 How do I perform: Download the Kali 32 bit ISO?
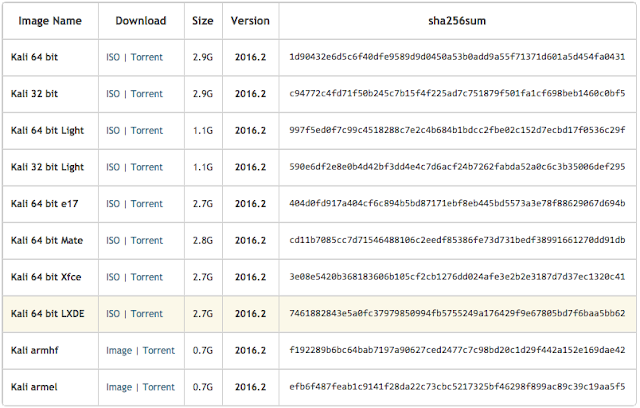tap(113, 94)
